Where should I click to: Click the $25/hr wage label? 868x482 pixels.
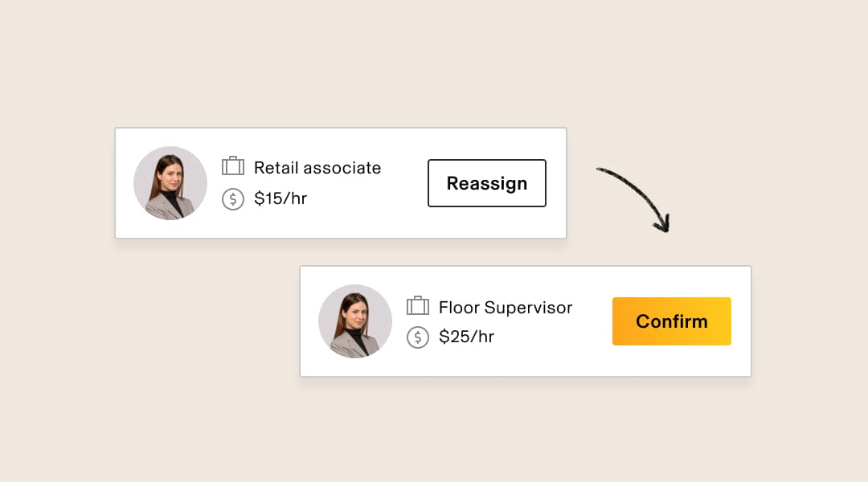pos(466,337)
